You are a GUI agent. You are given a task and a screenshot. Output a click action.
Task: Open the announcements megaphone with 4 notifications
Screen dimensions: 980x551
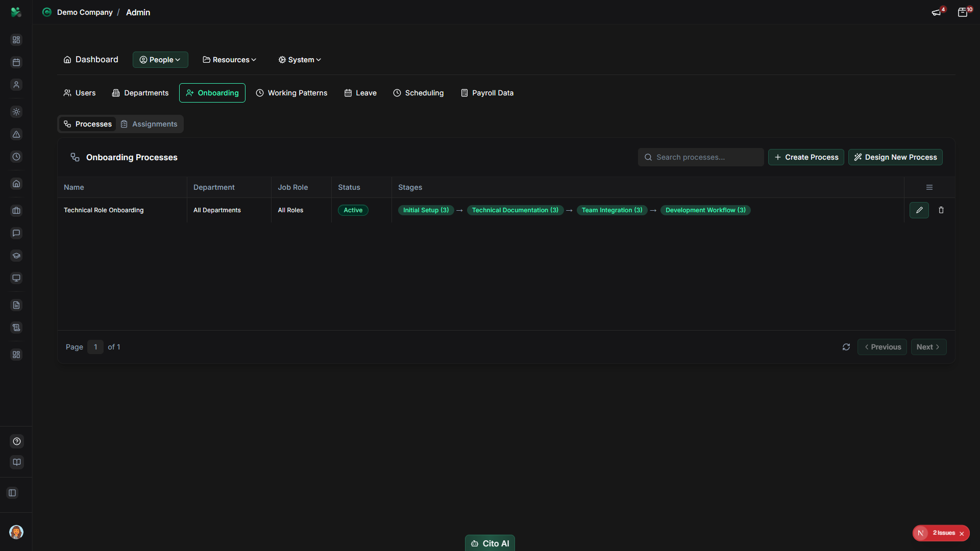[x=937, y=12]
